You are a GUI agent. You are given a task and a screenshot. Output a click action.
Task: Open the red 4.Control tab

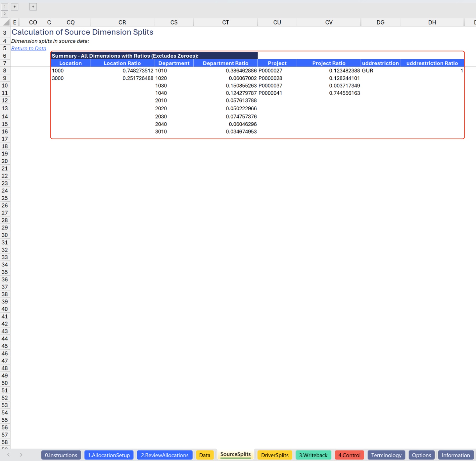coord(349,455)
